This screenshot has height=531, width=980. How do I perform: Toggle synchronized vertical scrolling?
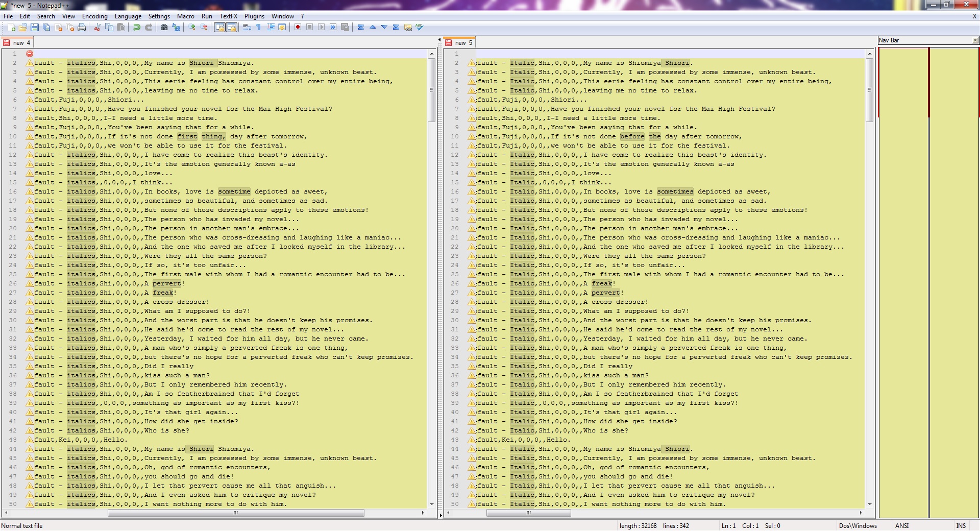pyautogui.click(x=219, y=27)
